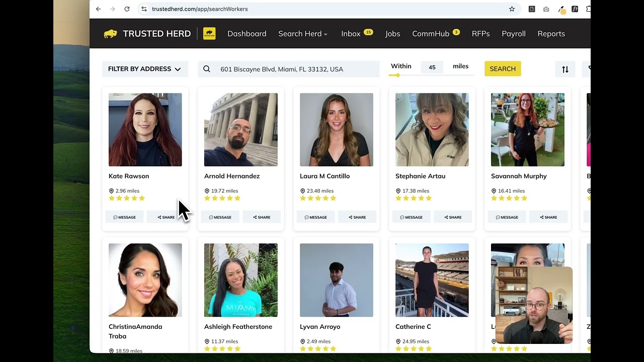Reload the page with refresh icon
Viewport: 644px width, 362px height.
pos(127,9)
